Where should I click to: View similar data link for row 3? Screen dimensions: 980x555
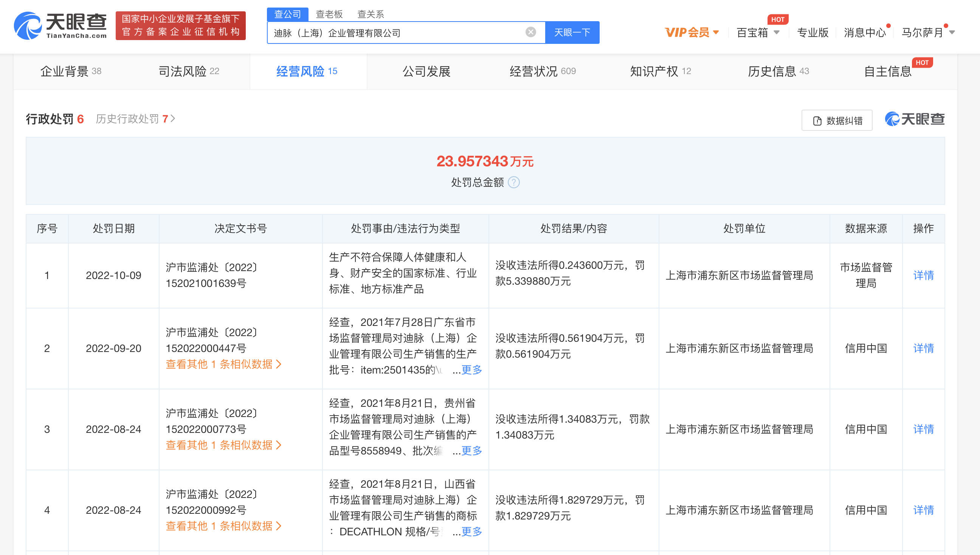[x=223, y=445]
